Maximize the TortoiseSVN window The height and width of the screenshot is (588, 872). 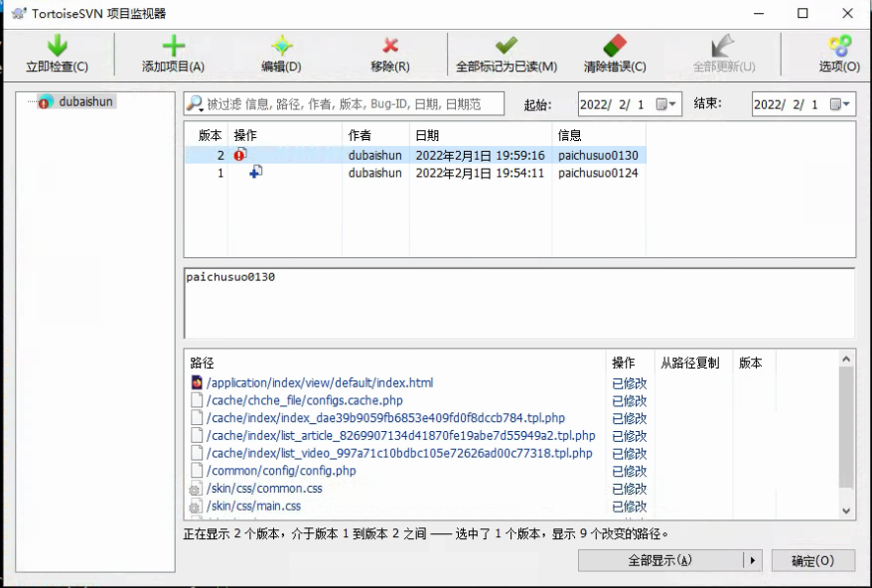802,13
